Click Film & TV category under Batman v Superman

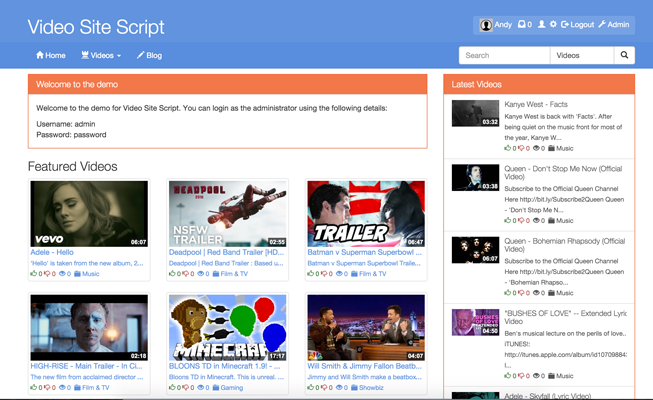[369, 274]
